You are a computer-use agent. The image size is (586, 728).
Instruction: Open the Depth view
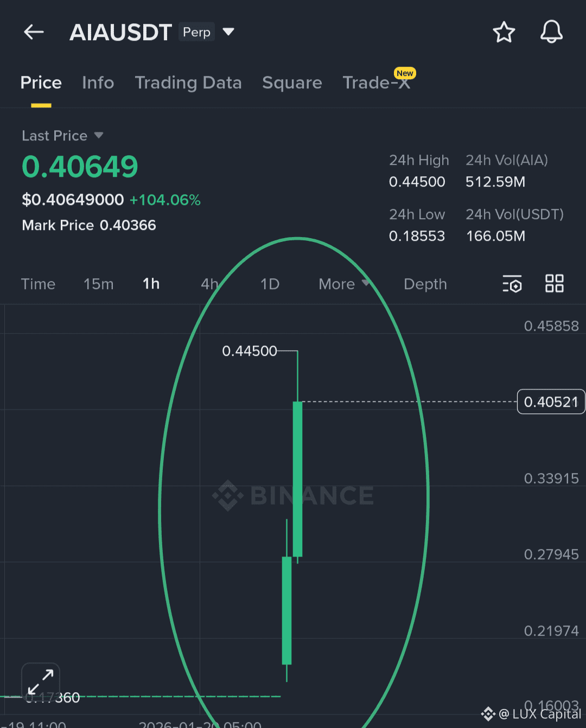pos(425,284)
